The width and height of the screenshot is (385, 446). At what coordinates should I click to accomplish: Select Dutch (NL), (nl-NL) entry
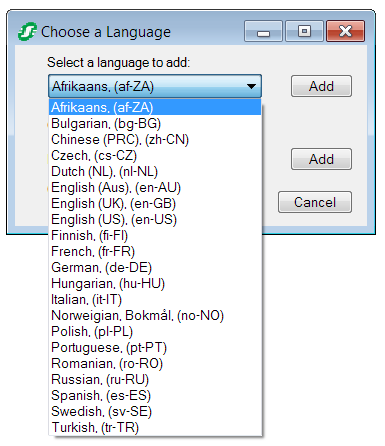tap(155, 172)
